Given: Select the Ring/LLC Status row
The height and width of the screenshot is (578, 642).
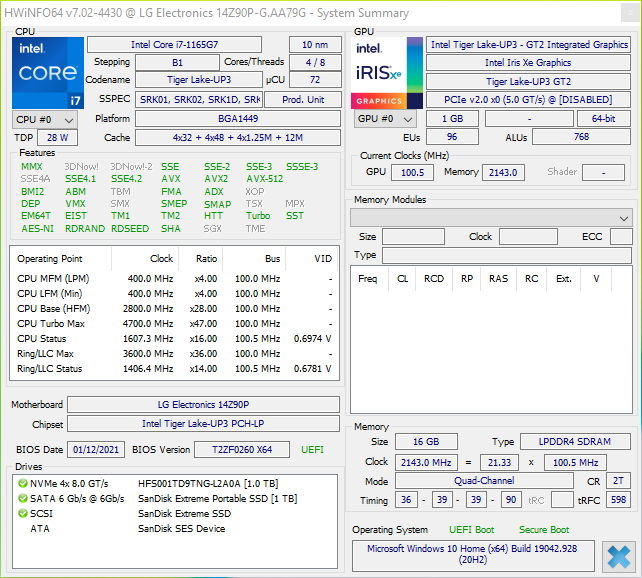Looking at the screenshot, I should click(x=174, y=368).
